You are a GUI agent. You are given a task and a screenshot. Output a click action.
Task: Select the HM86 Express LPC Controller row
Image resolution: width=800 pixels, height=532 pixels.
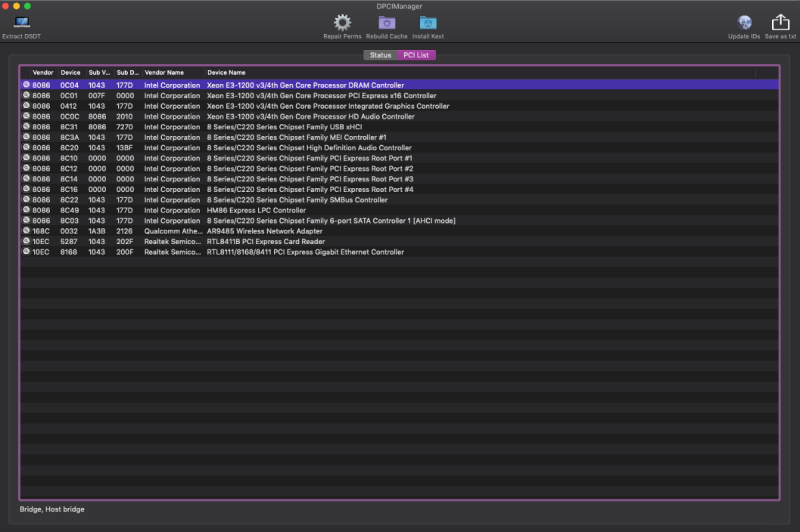coord(256,210)
